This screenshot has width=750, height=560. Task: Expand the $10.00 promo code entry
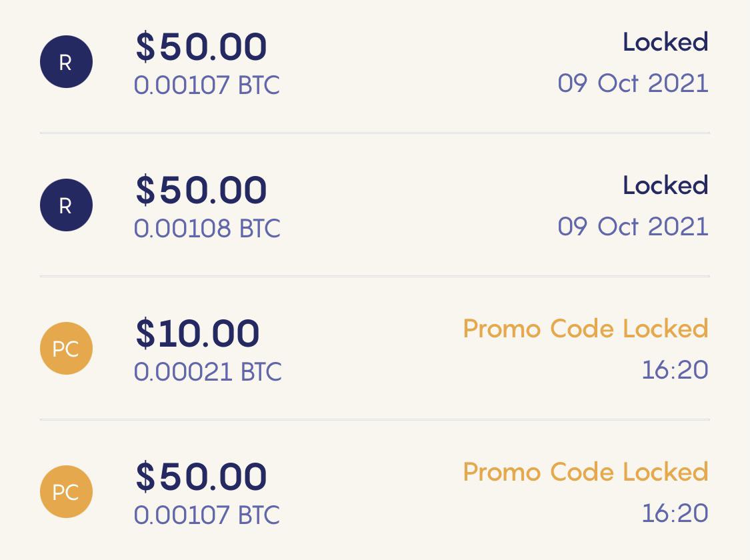point(375,350)
